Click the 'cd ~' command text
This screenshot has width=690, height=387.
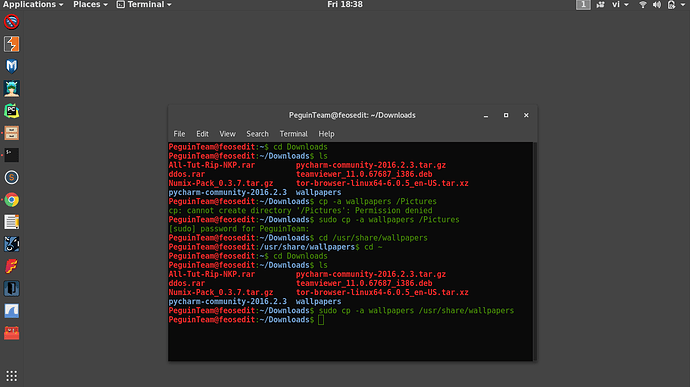tap(373, 247)
